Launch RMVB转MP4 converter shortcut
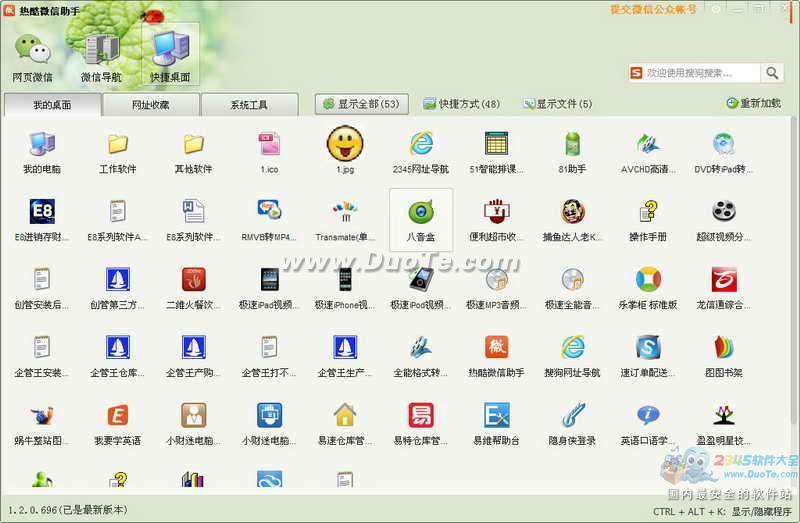Viewport: 800px width, 523px height. click(269, 220)
